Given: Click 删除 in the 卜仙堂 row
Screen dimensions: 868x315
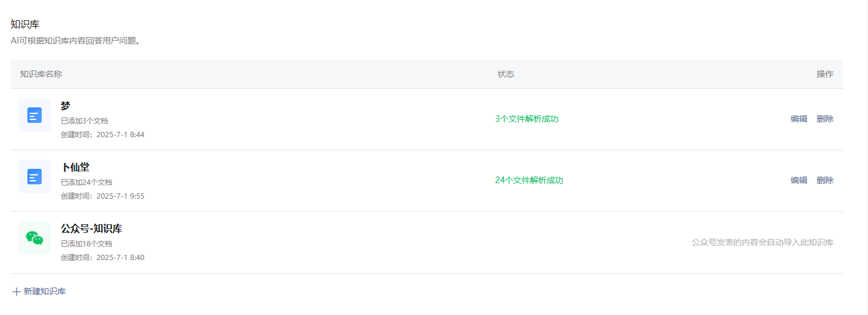Looking at the screenshot, I should 825,180.
